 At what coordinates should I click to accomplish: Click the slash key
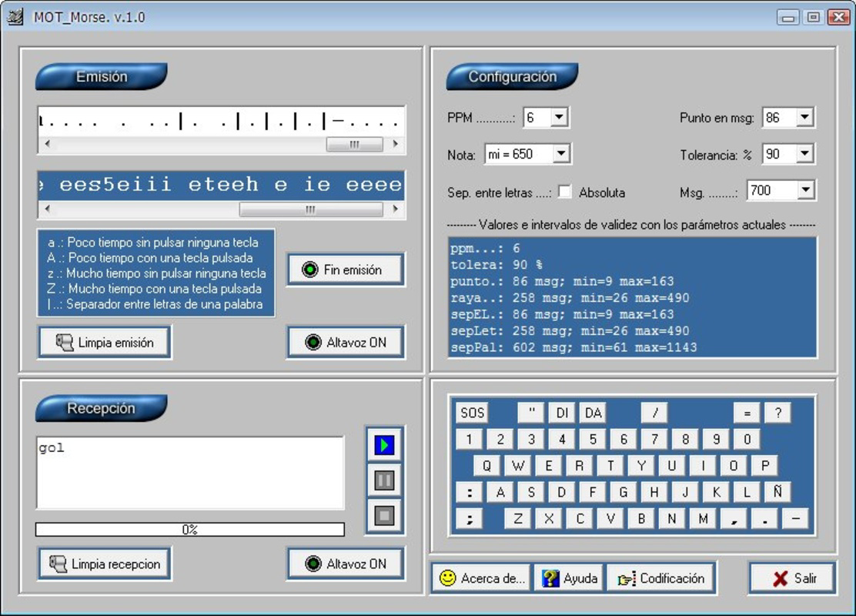tap(655, 413)
